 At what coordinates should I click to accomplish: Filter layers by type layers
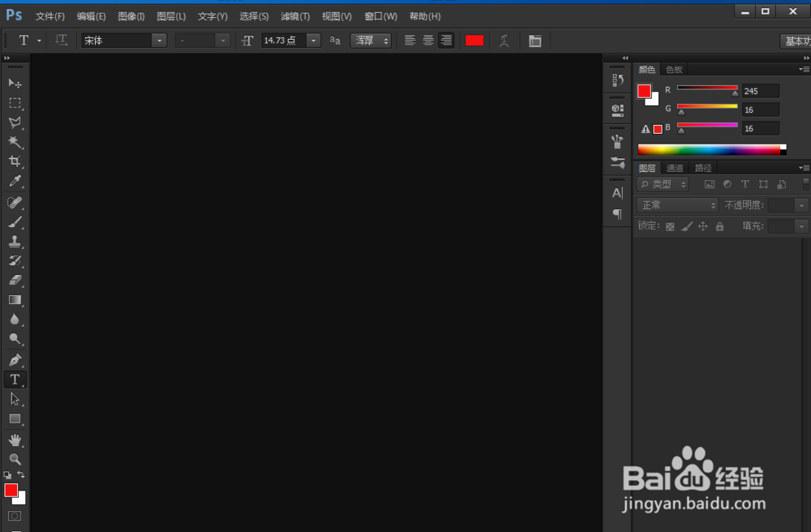tap(744, 184)
